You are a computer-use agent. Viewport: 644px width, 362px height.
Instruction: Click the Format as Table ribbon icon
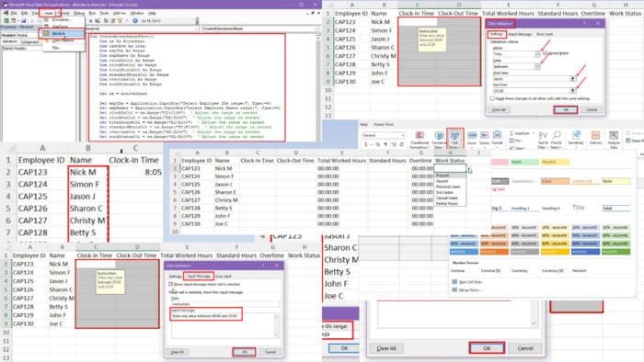click(439, 135)
